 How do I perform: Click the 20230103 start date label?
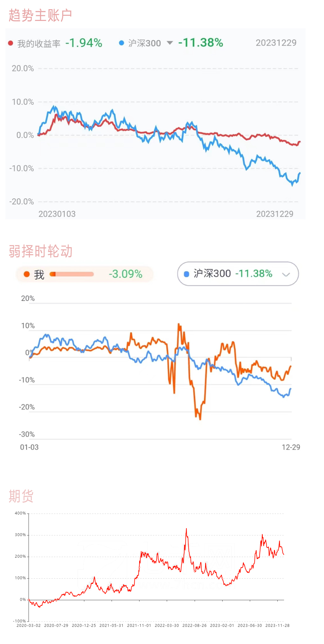click(x=57, y=214)
